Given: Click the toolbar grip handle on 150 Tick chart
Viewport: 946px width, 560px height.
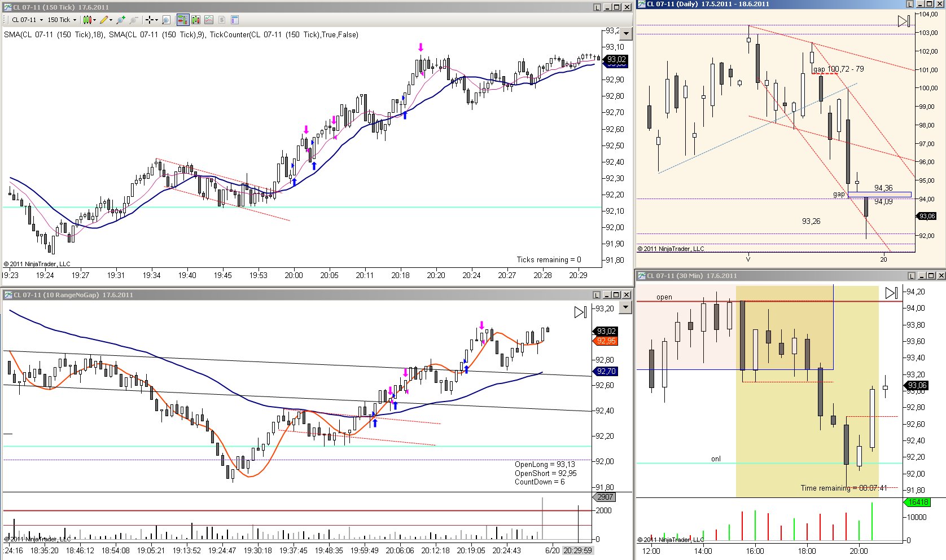Looking at the screenshot, I should point(5,20).
